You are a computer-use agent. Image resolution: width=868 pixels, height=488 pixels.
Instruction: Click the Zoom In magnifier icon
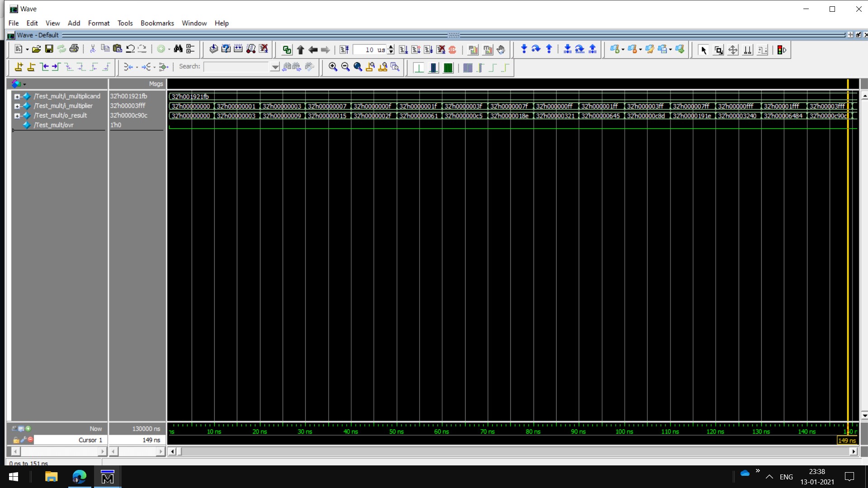point(333,67)
